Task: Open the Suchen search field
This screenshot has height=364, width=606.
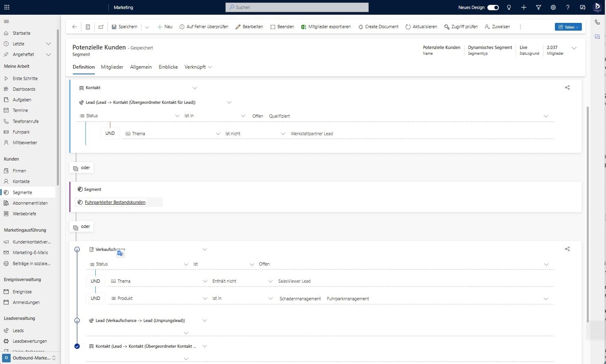Action: pos(296,7)
